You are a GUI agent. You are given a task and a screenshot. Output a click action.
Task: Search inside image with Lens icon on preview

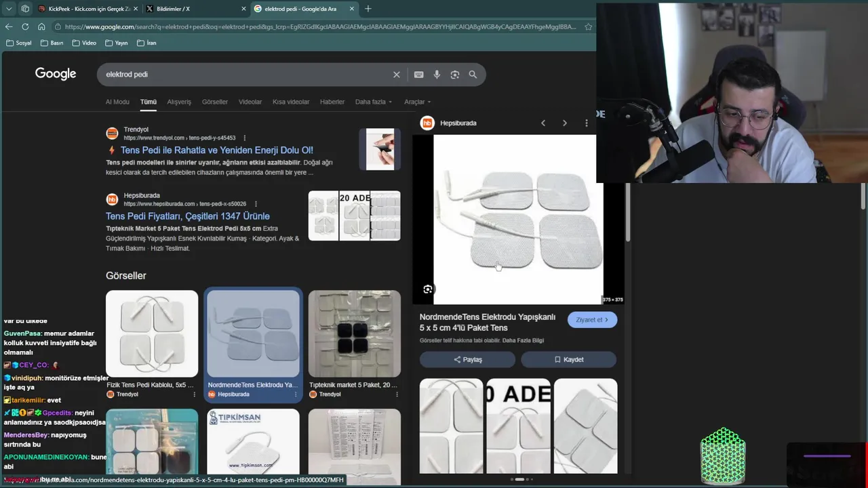click(x=428, y=289)
